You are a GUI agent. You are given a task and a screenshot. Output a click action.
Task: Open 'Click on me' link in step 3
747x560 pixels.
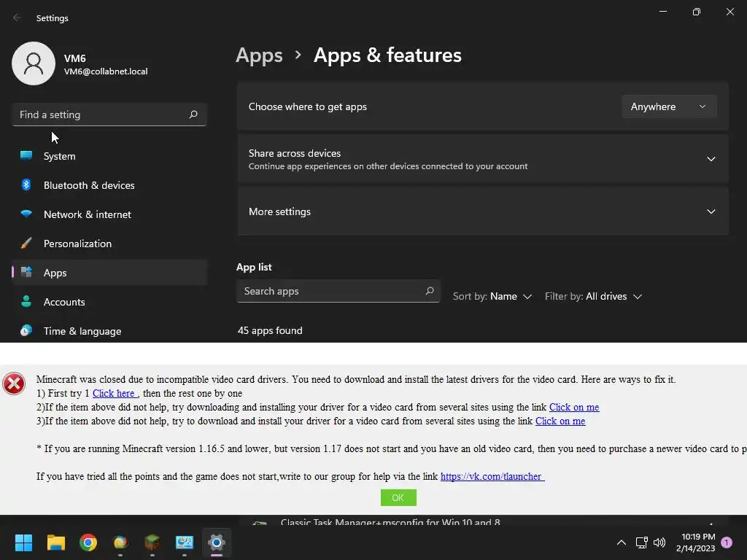[x=560, y=421]
